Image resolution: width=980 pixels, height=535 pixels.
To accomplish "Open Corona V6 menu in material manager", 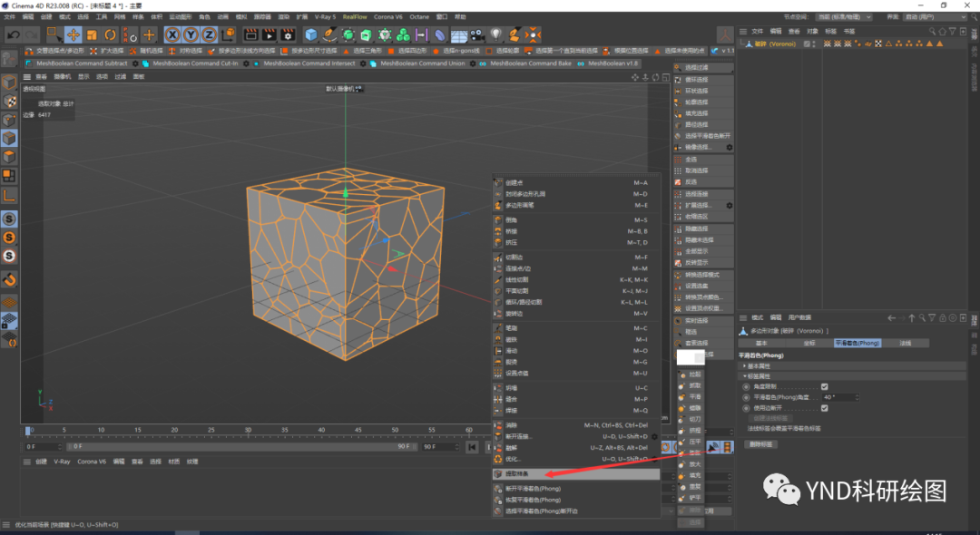I will (92, 462).
